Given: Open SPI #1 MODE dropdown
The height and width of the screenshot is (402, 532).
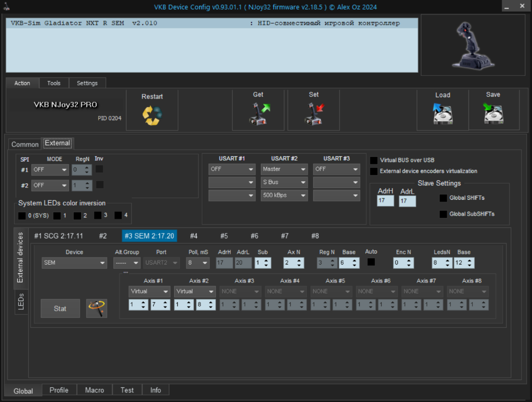Looking at the screenshot, I should click(50, 170).
